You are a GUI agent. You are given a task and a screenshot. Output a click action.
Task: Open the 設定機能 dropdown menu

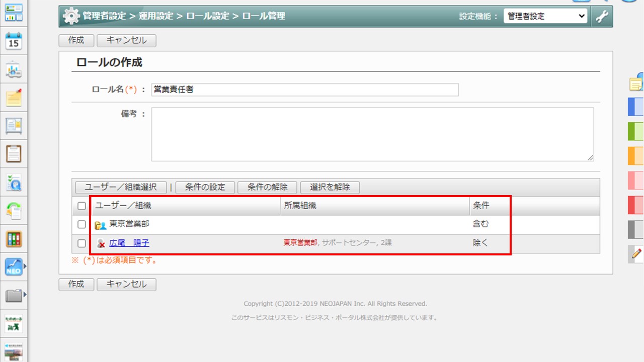pos(545,16)
